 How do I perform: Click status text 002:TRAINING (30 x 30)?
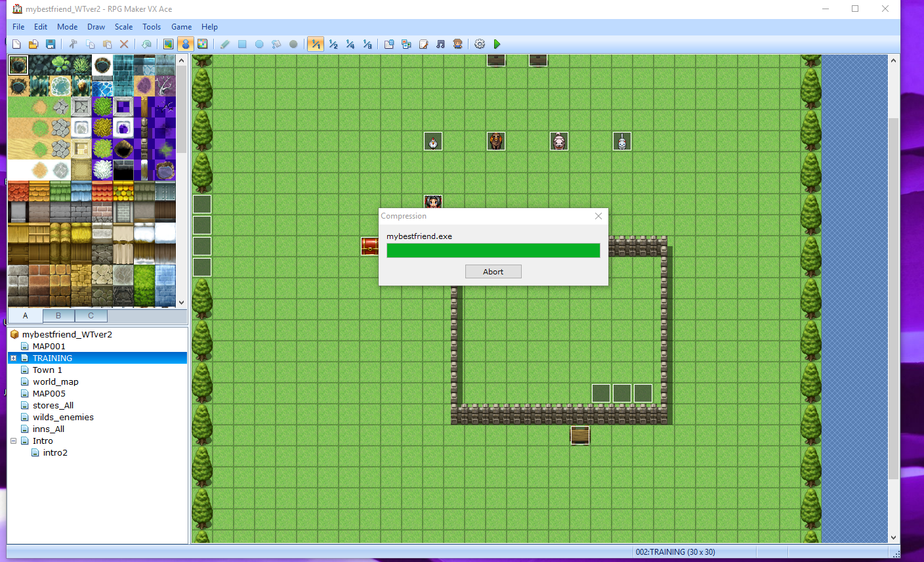pyautogui.click(x=675, y=552)
